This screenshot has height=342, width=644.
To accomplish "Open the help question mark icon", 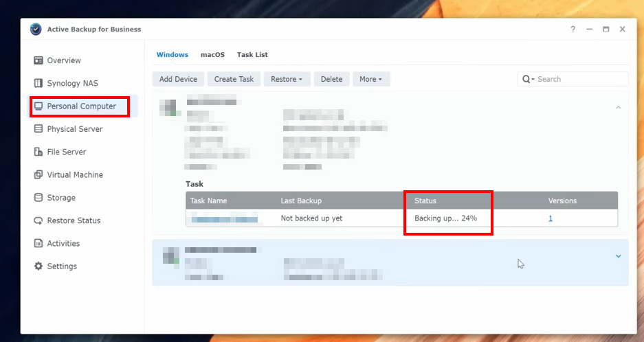I will click(x=573, y=29).
